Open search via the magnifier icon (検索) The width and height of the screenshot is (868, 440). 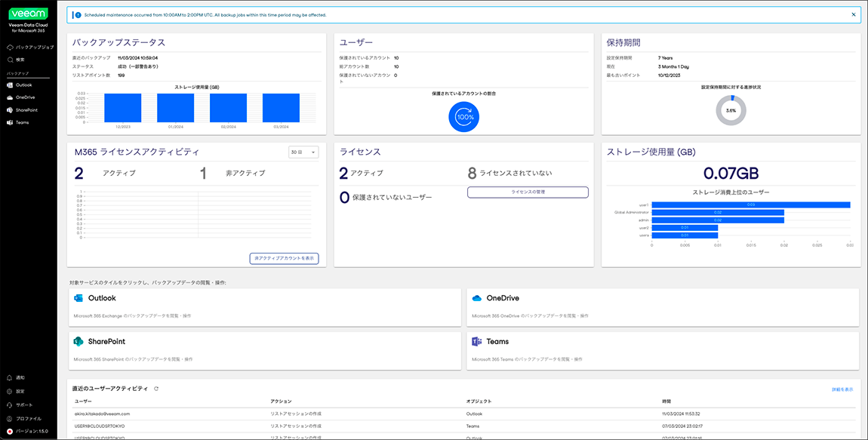pos(10,59)
